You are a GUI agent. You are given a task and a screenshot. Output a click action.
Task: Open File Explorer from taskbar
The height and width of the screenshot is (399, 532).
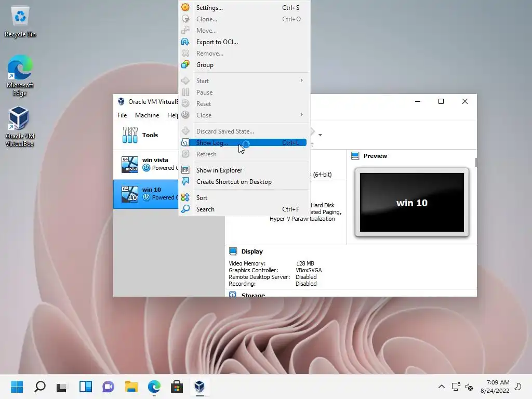click(x=131, y=387)
